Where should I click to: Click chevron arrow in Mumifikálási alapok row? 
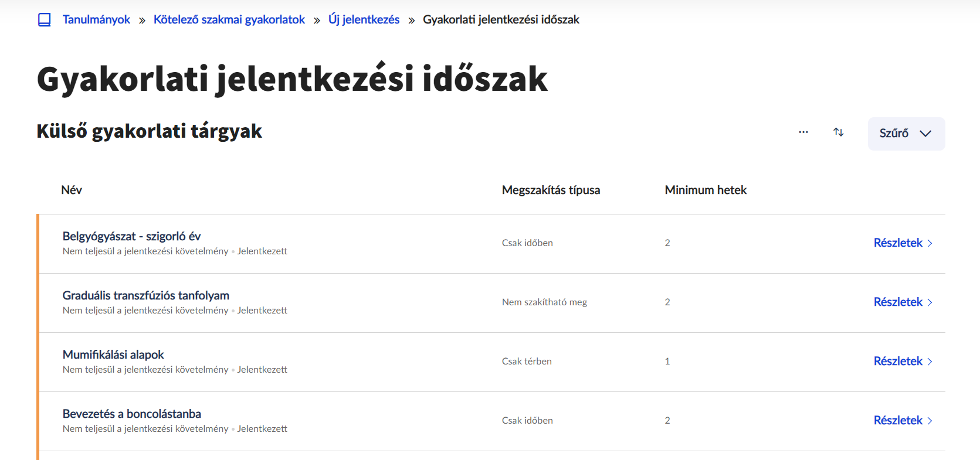point(930,362)
